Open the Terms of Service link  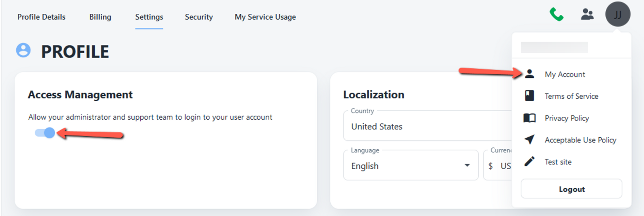pyautogui.click(x=571, y=96)
